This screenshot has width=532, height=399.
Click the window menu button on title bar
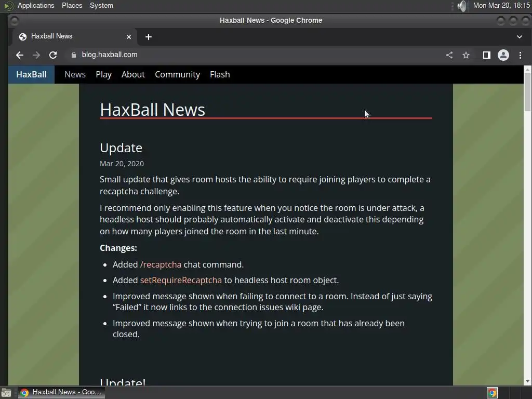coord(14,21)
